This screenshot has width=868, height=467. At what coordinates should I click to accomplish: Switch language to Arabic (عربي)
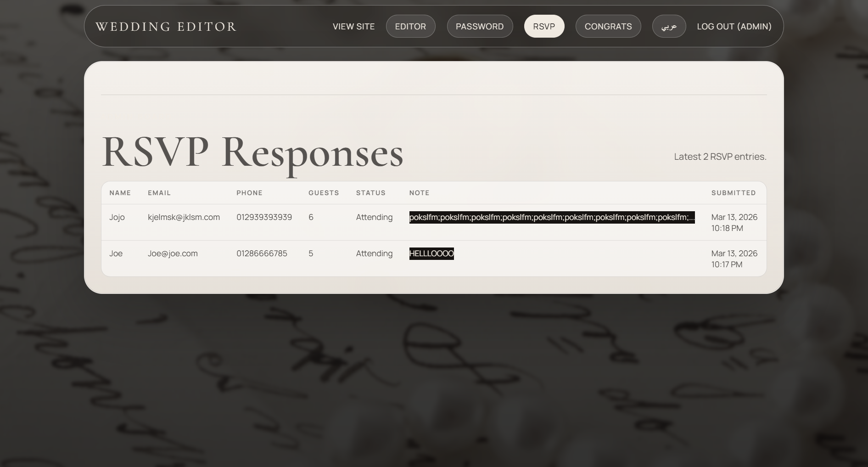pyautogui.click(x=669, y=27)
